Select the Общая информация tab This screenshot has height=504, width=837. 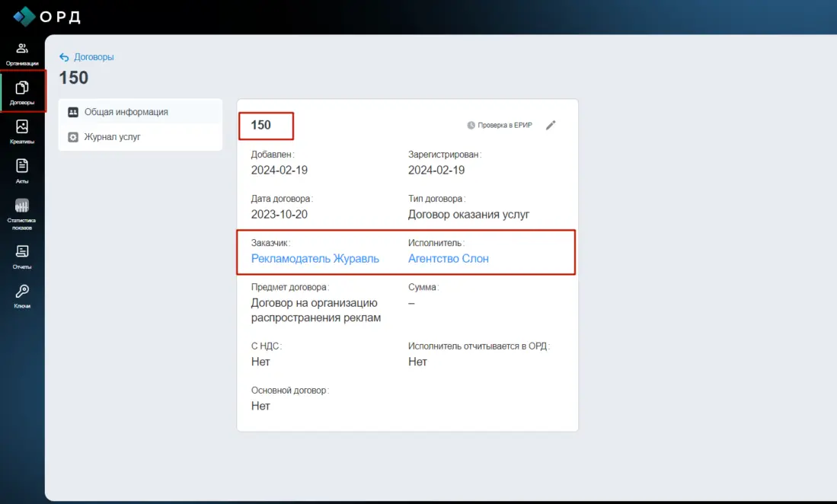point(140,112)
